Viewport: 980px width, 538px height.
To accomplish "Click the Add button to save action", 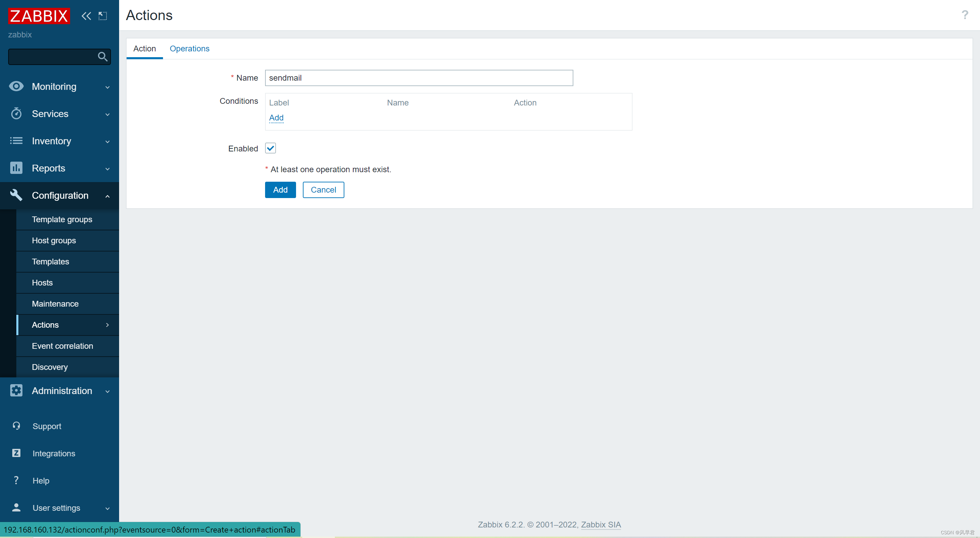I will [280, 190].
